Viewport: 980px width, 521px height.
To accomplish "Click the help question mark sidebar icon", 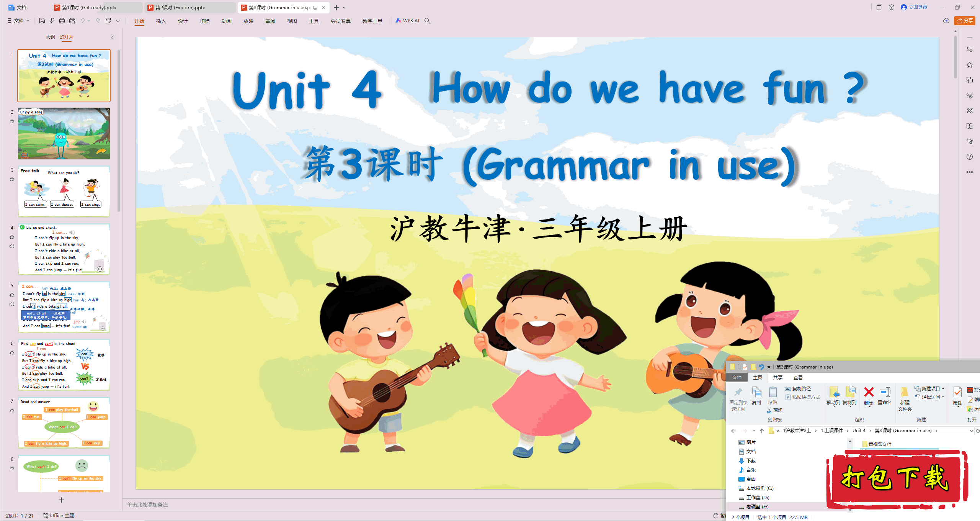I will [970, 157].
